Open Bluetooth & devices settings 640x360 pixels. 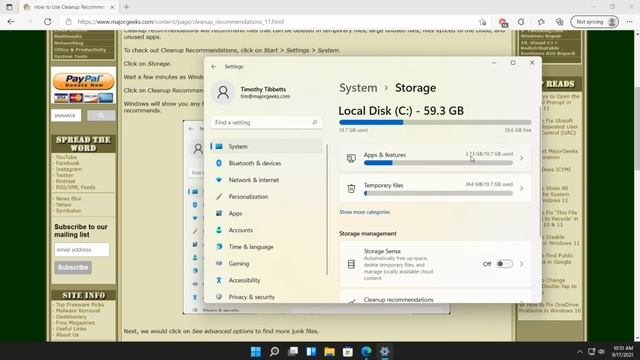click(x=266, y=163)
